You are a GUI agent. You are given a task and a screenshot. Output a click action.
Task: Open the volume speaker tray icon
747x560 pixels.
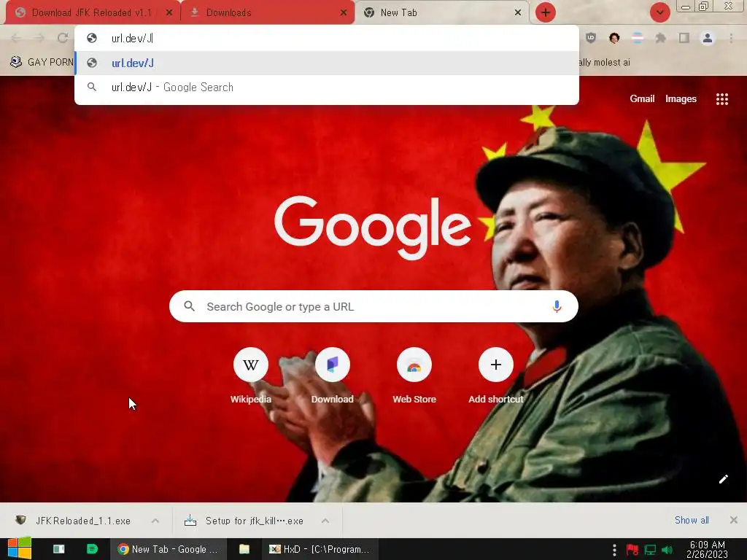click(x=667, y=550)
